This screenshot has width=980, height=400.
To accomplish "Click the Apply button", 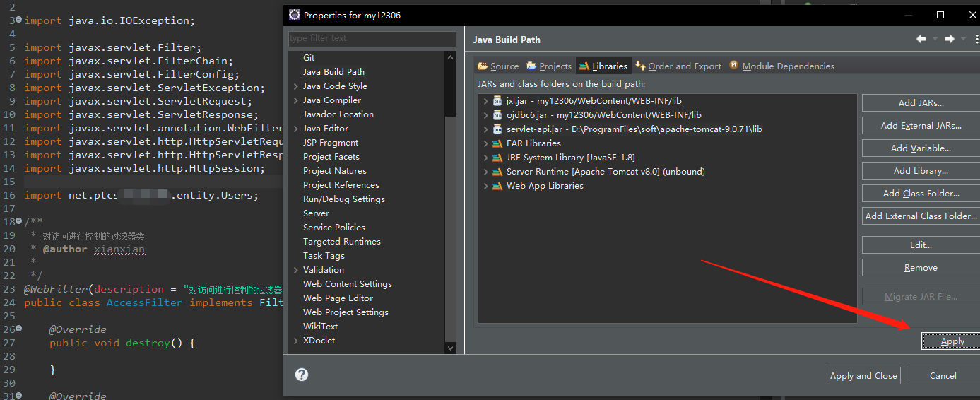I will coord(952,341).
